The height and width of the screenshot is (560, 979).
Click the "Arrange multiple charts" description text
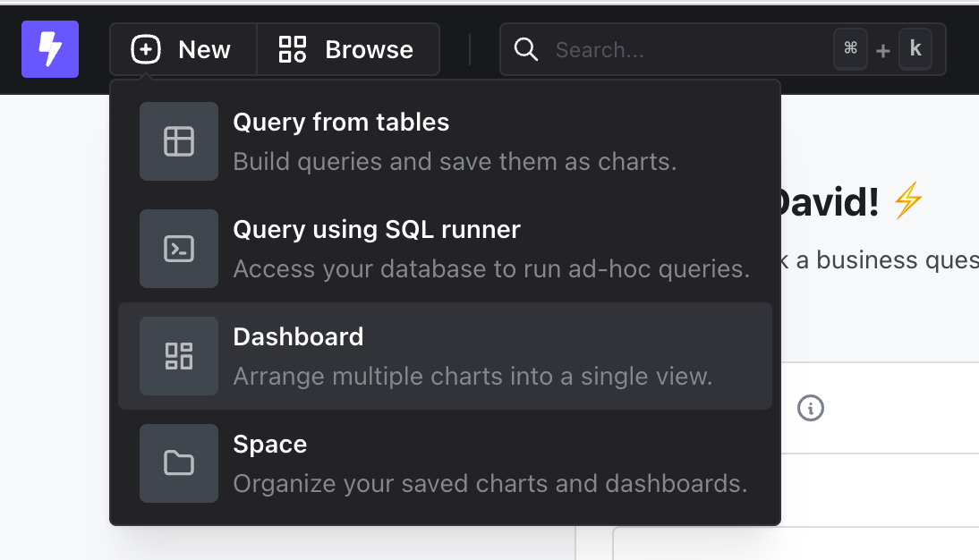pyautogui.click(x=472, y=377)
